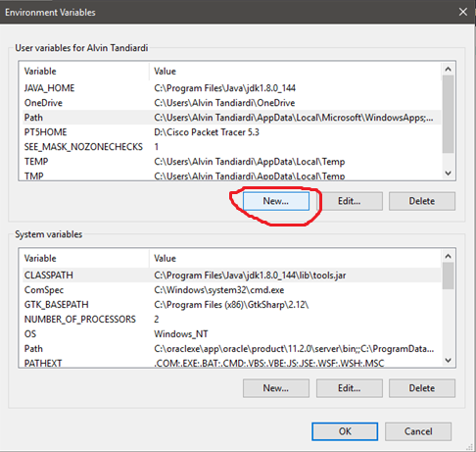Select PATHEXT system variable row
The width and height of the screenshot is (476, 452).
(x=232, y=363)
